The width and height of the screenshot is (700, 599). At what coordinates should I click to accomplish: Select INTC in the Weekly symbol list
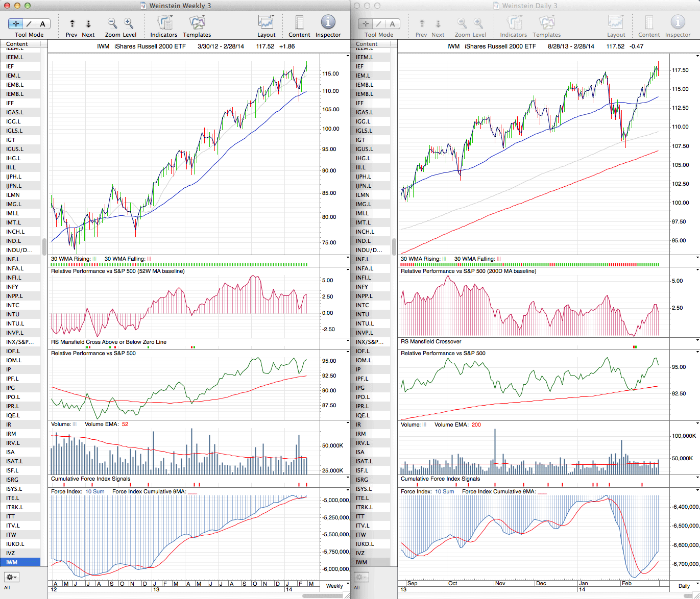(x=13, y=305)
